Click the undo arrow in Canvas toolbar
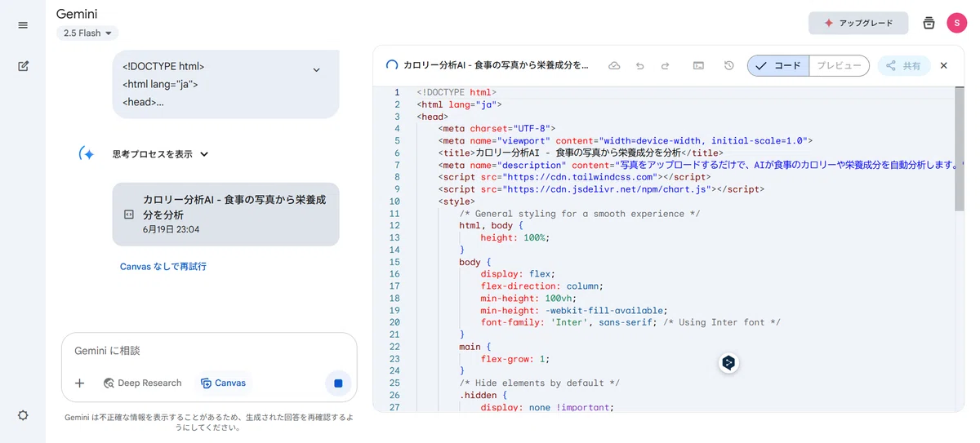The width and height of the screenshot is (980, 443). [x=640, y=66]
